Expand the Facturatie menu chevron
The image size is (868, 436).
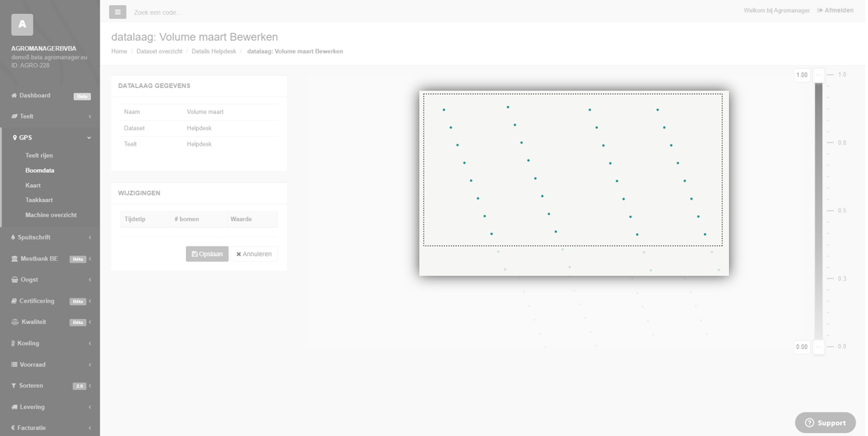[89, 428]
